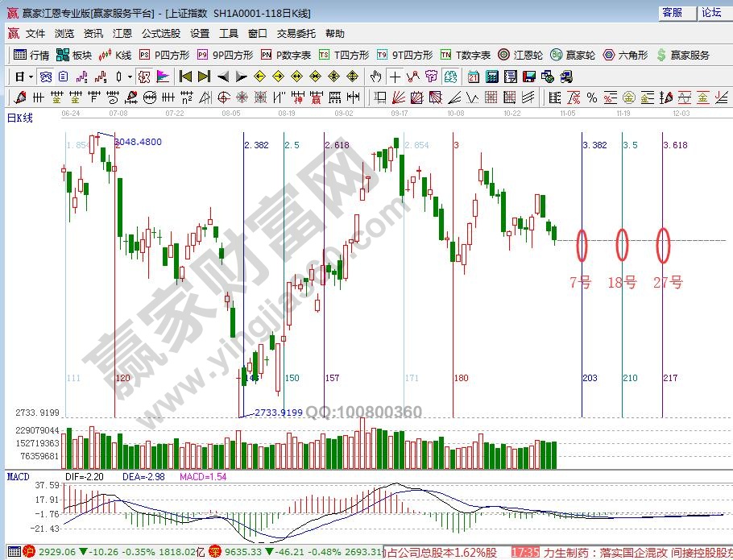
Task: Open 赢家服务 with the dollar sign icon
Action: 683,56
